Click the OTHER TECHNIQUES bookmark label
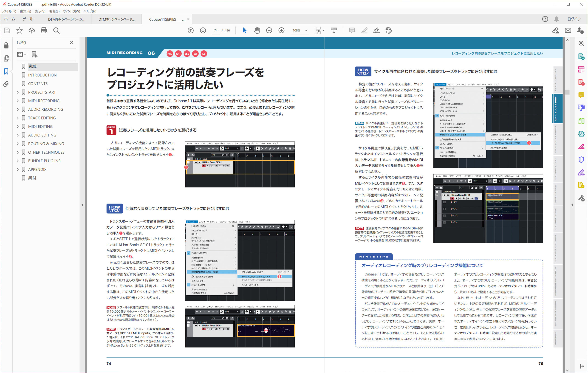The image size is (588, 373). (x=46, y=152)
